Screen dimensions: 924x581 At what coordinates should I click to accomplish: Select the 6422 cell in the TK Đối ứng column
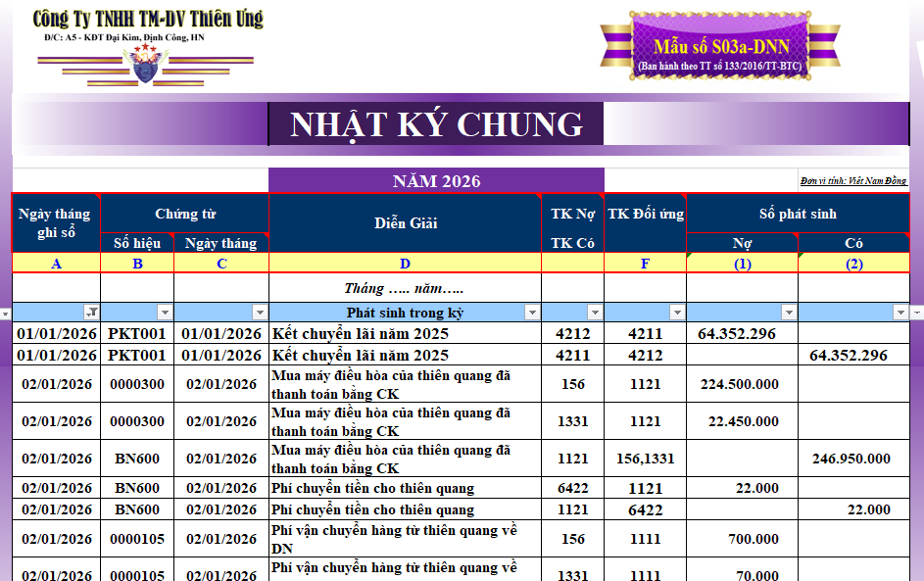click(x=646, y=509)
